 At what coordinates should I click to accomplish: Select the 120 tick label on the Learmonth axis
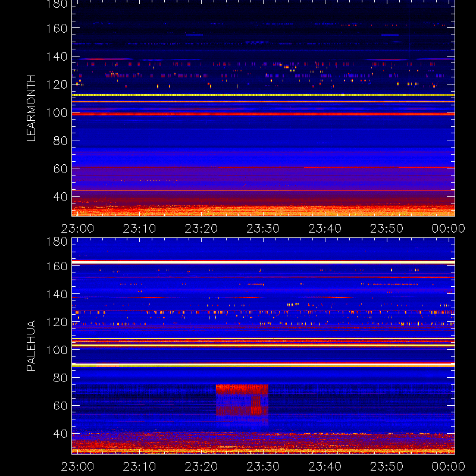click(x=57, y=84)
